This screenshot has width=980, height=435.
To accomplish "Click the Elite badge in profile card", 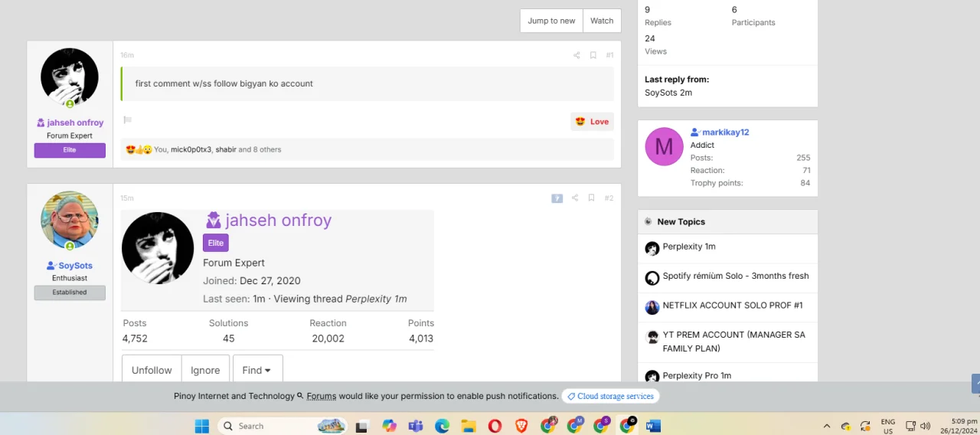I will [216, 243].
